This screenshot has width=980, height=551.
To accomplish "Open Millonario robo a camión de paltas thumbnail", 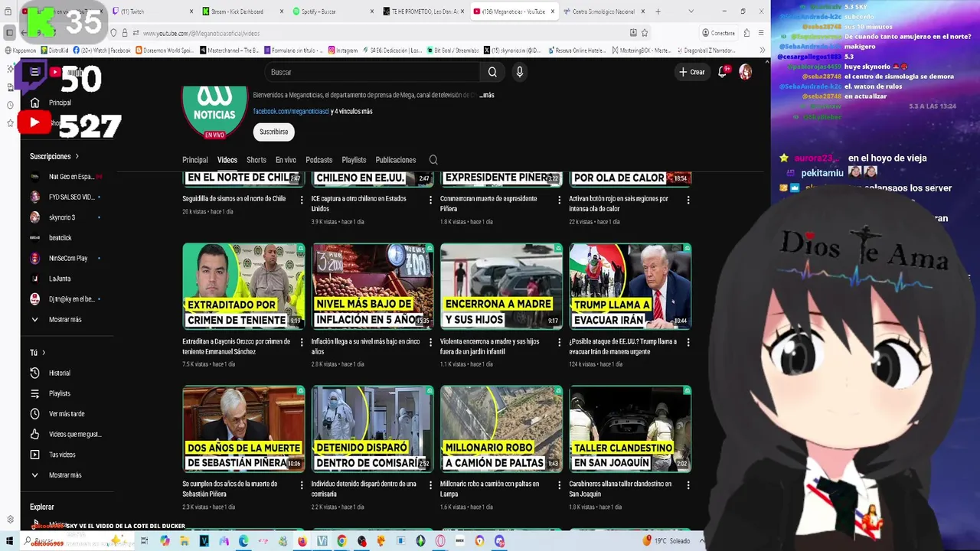I will coord(501,429).
